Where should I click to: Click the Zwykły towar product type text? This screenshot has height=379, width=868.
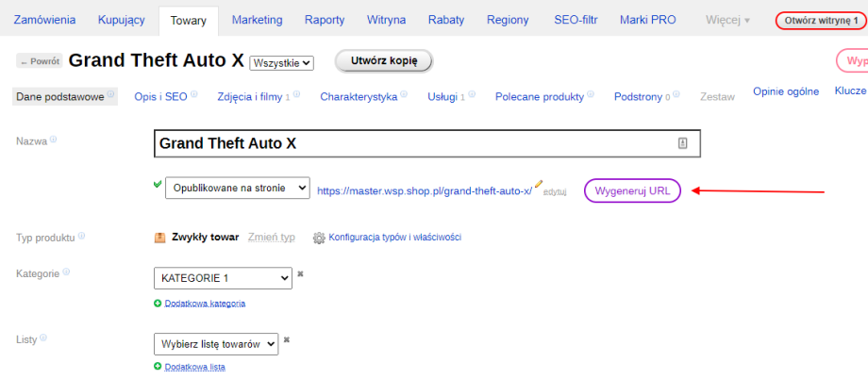(x=206, y=238)
